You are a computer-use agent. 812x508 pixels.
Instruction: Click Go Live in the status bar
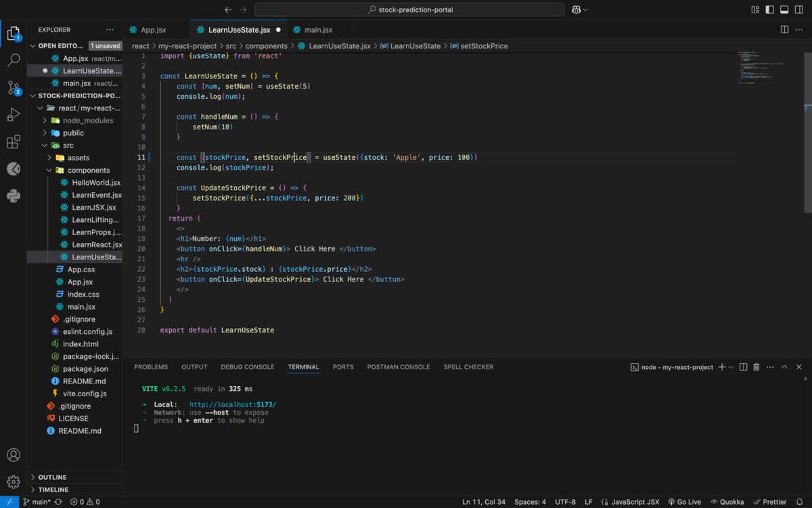click(684, 502)
